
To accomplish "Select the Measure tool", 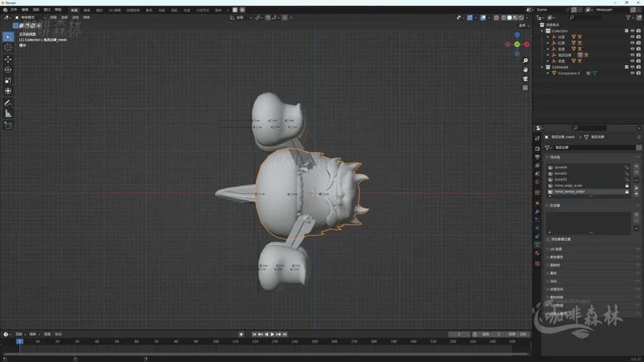I will pos(8,114).
